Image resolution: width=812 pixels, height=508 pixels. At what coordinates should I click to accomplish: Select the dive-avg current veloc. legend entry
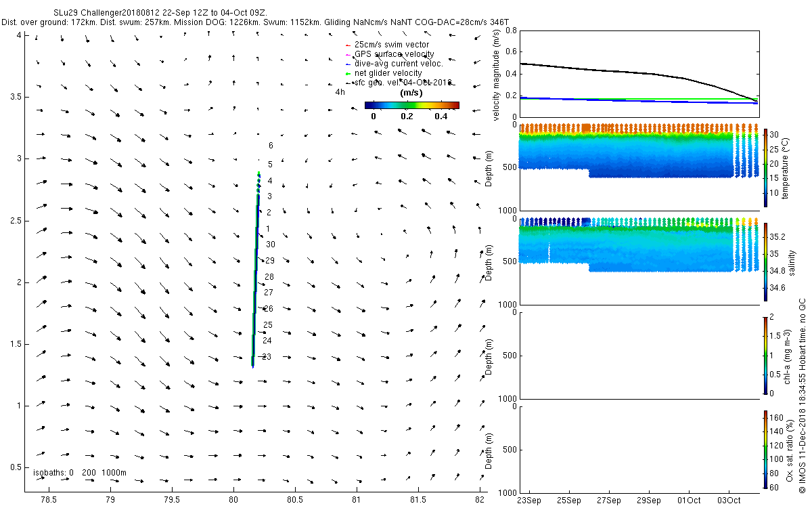tap(394, 64)
